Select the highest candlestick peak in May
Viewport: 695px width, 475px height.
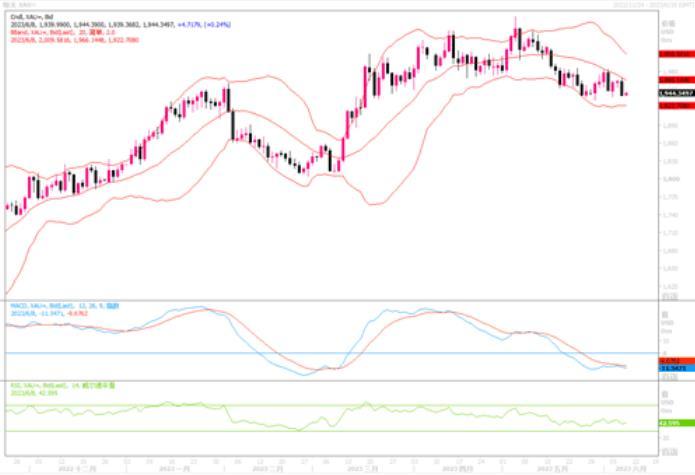516,32
